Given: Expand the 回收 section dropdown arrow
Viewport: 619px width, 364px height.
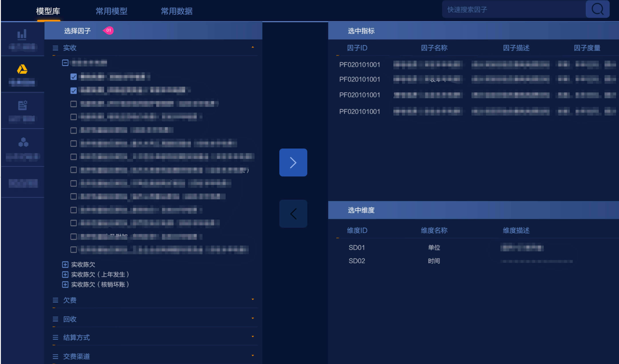Looking at the screenshot, I should pos(253,318).
